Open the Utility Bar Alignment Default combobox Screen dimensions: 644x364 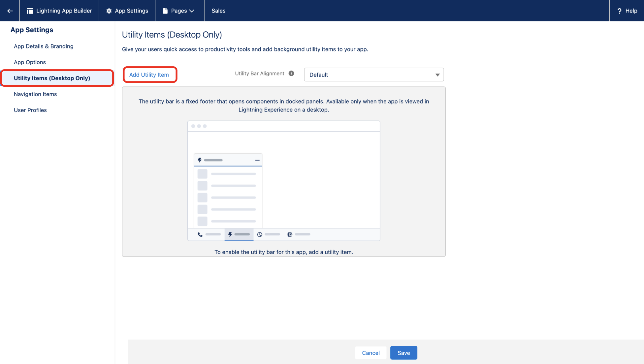[374, 75]
